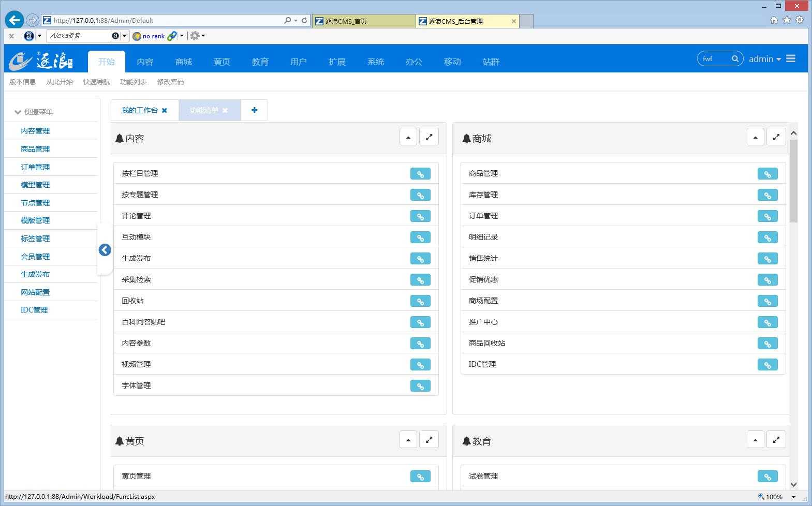Expand 教育 panel to fullscreen
The height and width of the screenshot is (506, 812).
(x=776, y=440)
